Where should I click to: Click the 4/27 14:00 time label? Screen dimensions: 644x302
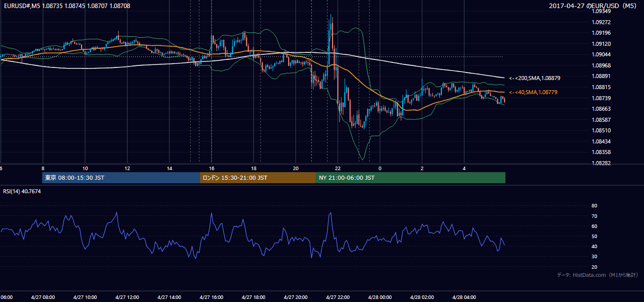tap(169, 297)
